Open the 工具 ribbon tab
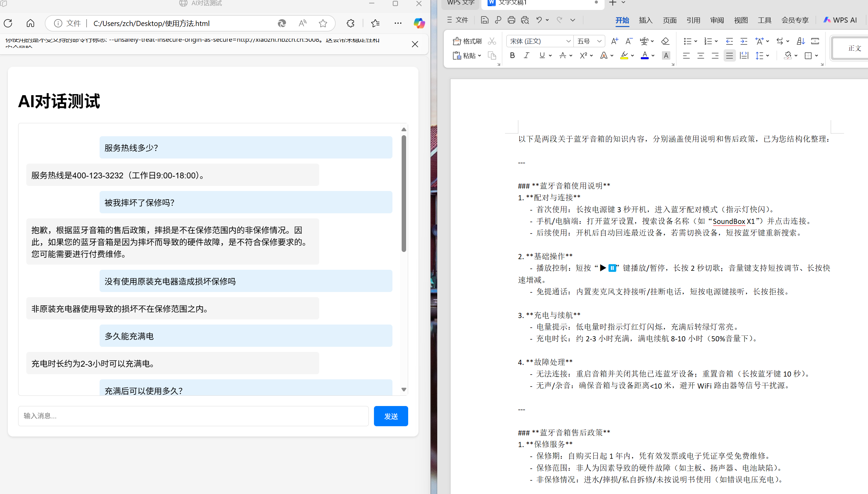The image size is (868, 494). [764, 20]
